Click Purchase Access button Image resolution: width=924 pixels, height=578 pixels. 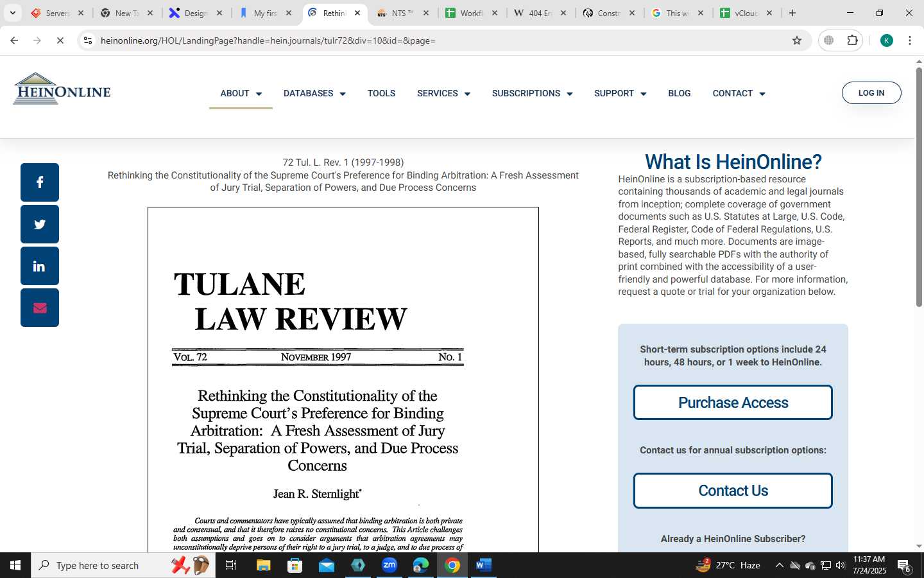(733, 403)
